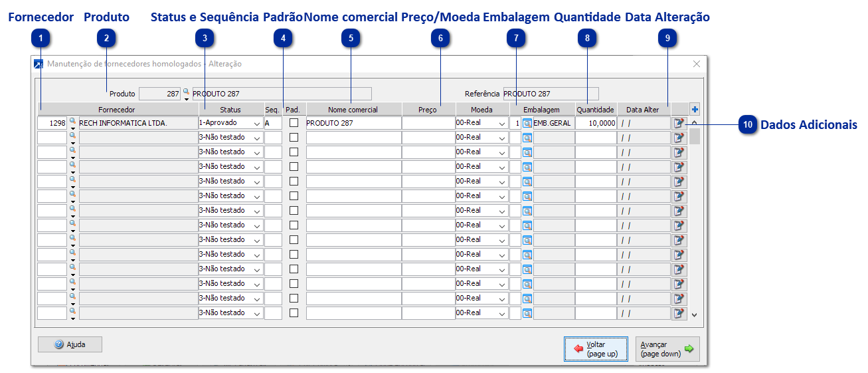This screenshot has height=373, width=868.
Task: Open additional data icon in last row
Action: [679, 313]
